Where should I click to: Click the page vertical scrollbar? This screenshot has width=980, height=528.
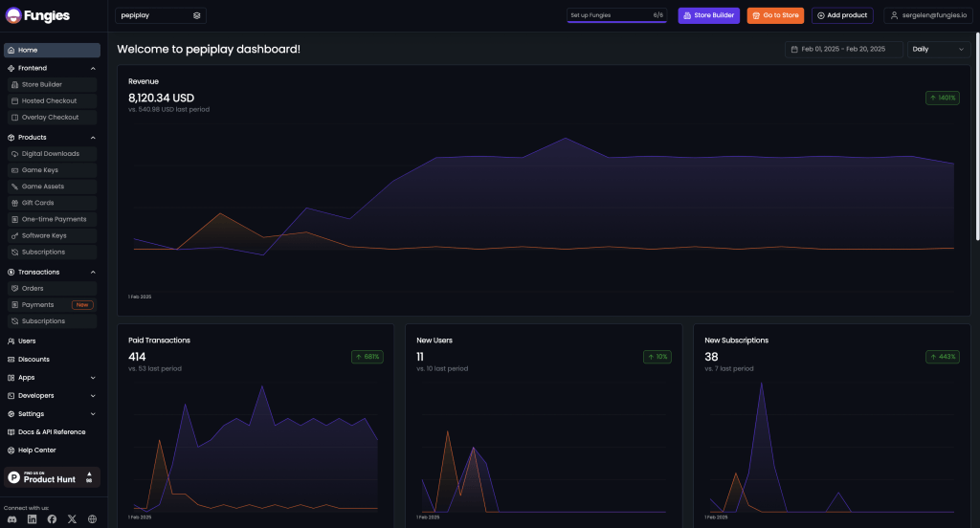pos(977,134)
